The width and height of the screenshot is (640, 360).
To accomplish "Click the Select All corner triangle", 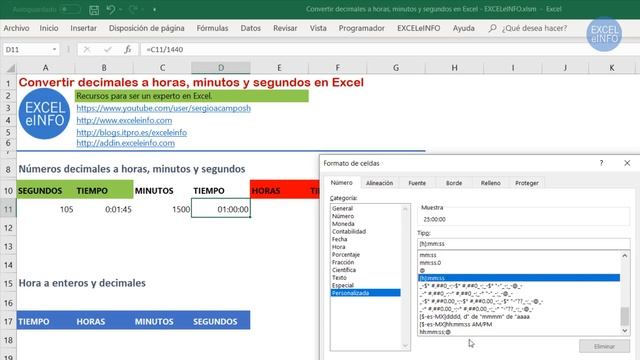I will tap(10, 68).
